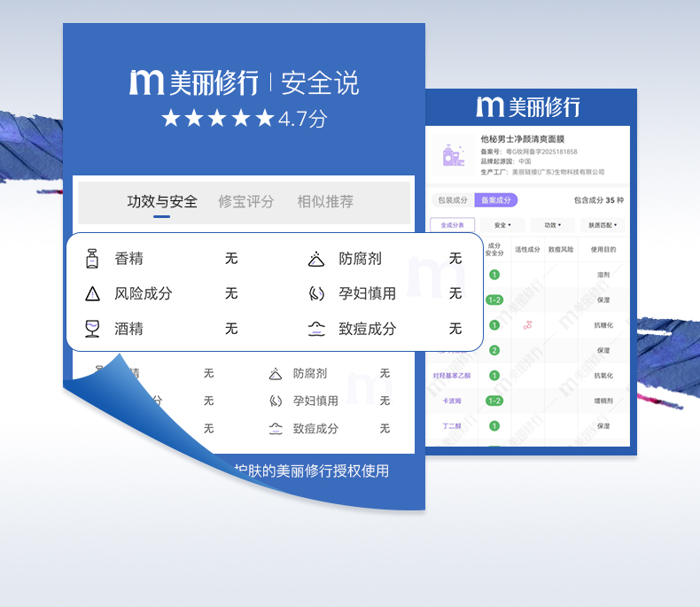Click 1-2 safety badge in 卡波姆 row
Screen dimensions: 700x607
pyautogui.click(x=494, y=401)
